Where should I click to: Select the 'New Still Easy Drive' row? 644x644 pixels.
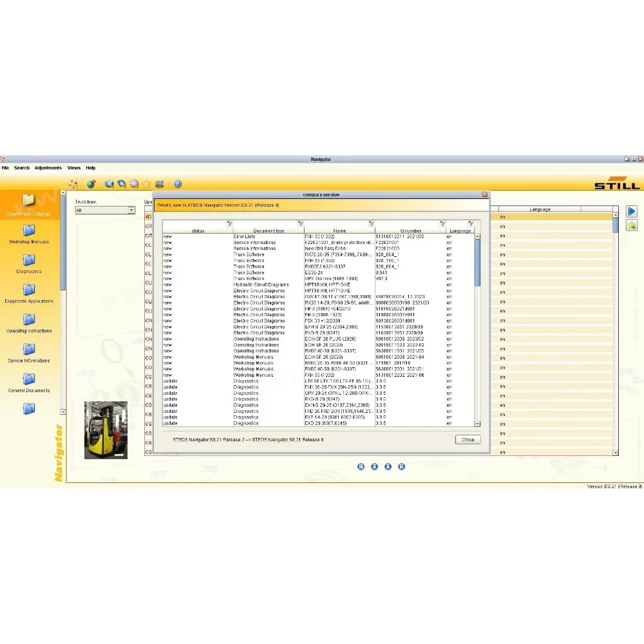tap(319, 249)
